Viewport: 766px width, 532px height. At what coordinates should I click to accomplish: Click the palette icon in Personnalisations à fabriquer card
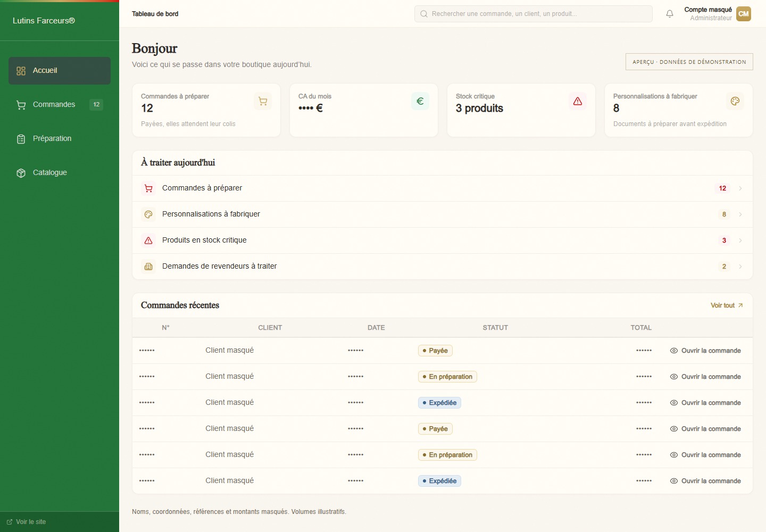735,101
